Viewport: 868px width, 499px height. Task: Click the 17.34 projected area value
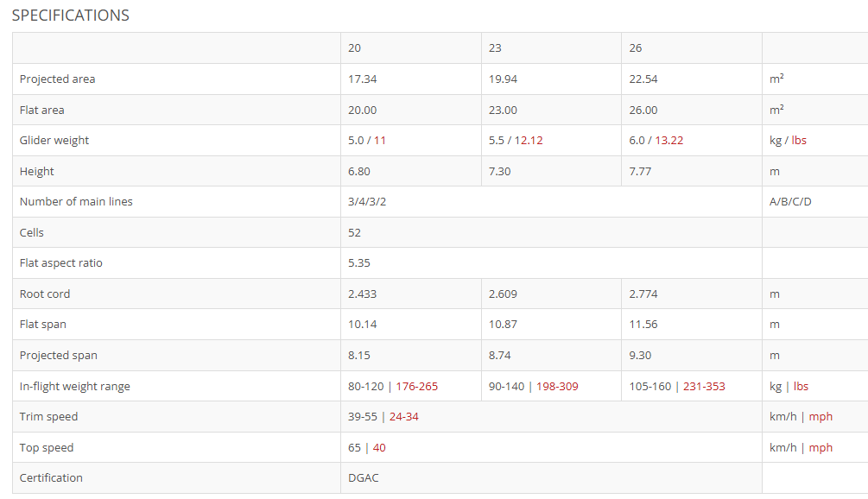[x=363, y=79]
